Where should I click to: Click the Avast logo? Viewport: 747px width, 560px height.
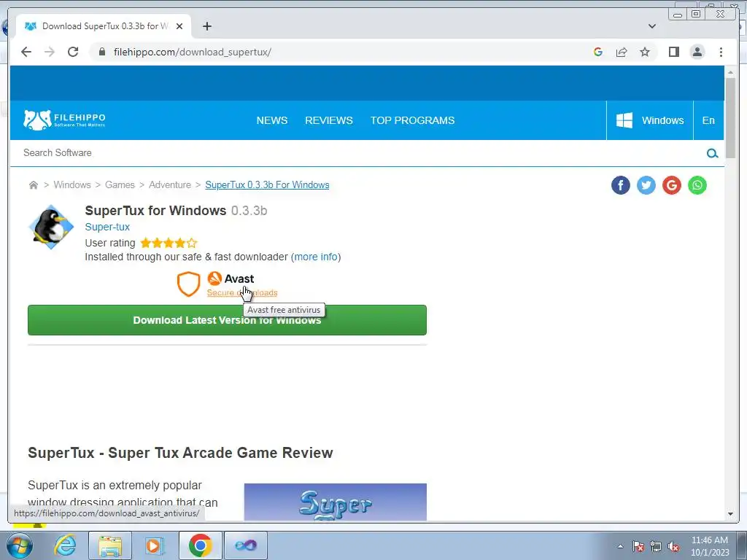click(231, 279)
